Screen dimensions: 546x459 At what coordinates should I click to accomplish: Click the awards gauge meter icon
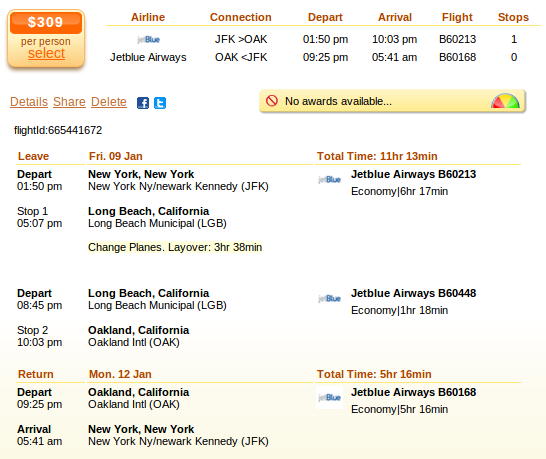(505, 101)
